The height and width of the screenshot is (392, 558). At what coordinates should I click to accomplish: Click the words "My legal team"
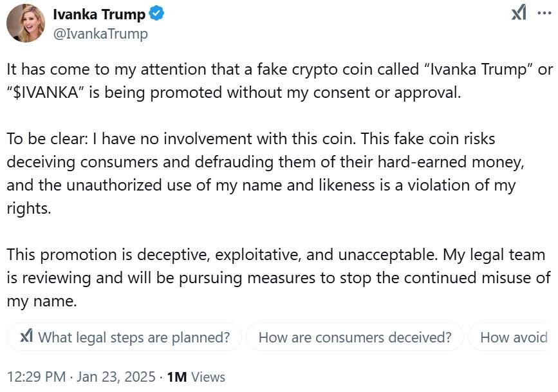tap(494, 255)
